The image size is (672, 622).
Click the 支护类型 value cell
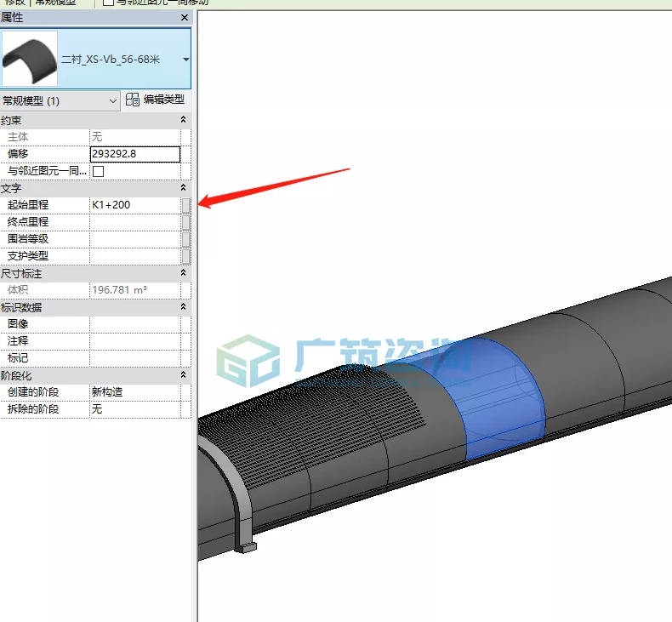(135, 256)
